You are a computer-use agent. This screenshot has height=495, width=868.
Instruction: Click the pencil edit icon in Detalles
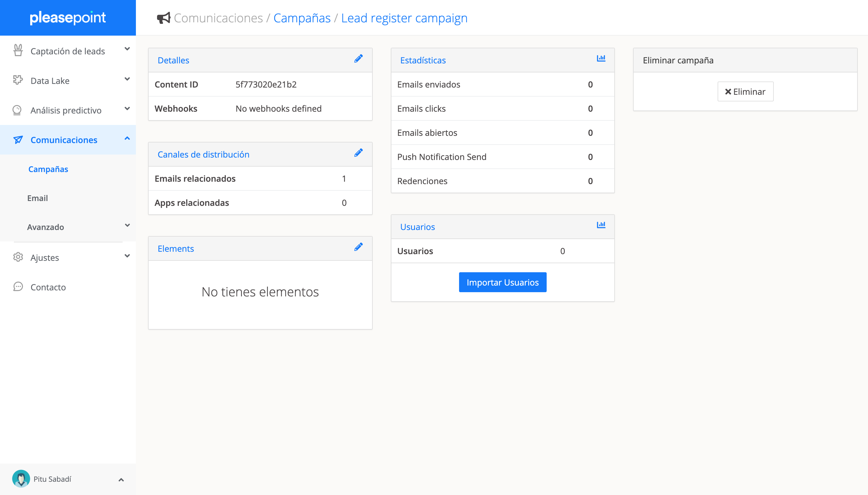[358, 59]
